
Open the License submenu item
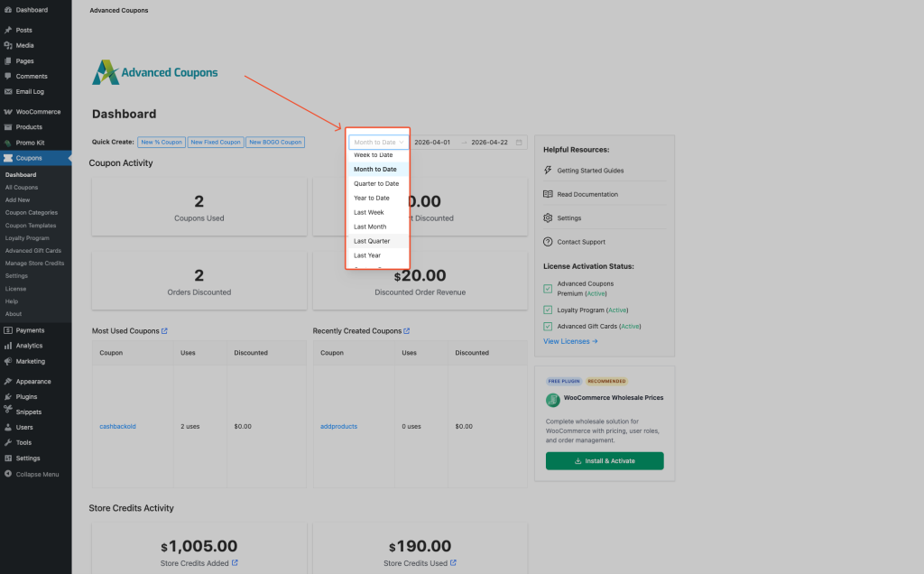click(x=16, y=289)
